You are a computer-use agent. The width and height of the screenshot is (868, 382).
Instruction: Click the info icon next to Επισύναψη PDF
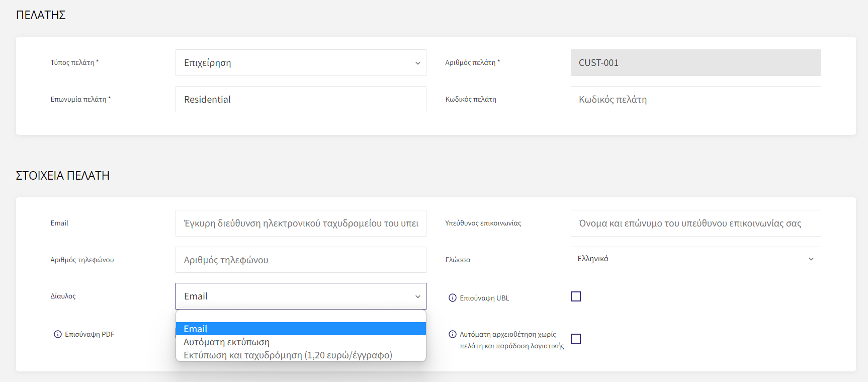pyautogui.click(x=58, y=334)
